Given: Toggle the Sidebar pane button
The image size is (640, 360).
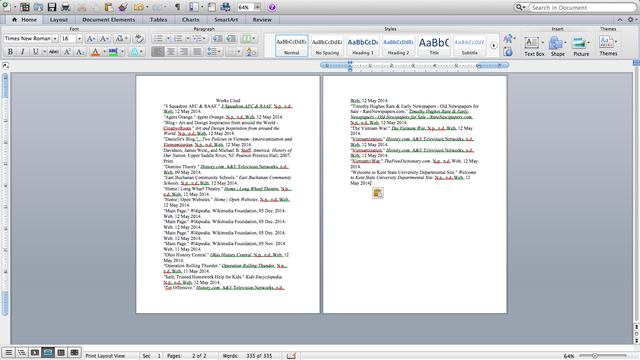Looking at the screenshot, I should [194, 7].
